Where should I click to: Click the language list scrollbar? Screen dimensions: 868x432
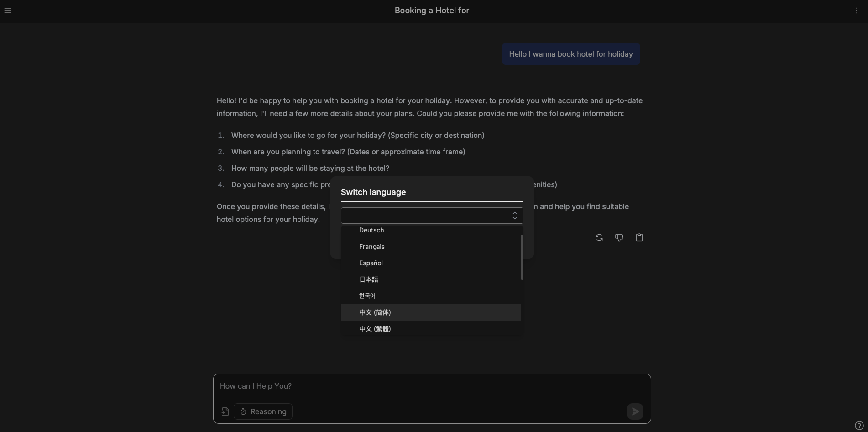522,257
